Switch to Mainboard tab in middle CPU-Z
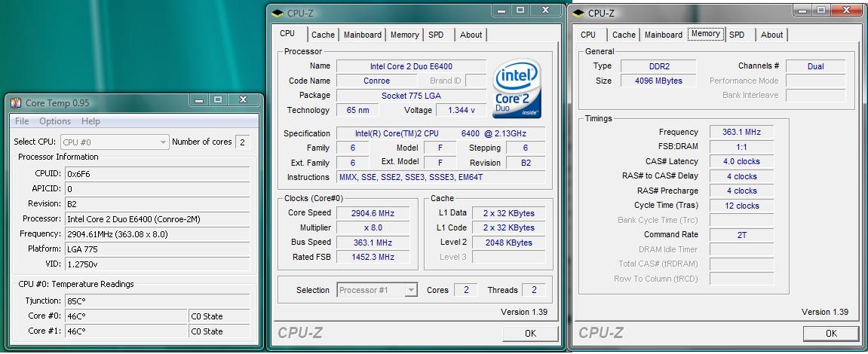This screenshot has height=354, width=868. (363, 35)
